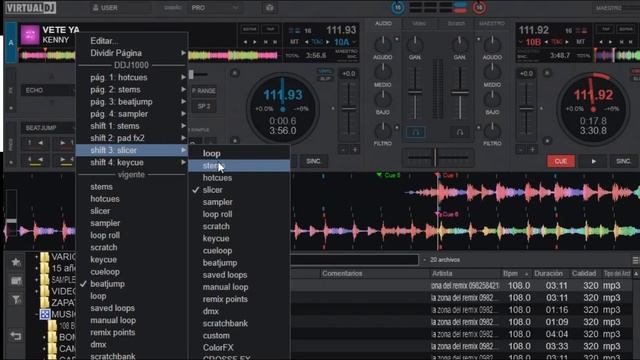The image size is (640, 360).
Task: Click Editar... in the context menu
Action: point(131,41)
